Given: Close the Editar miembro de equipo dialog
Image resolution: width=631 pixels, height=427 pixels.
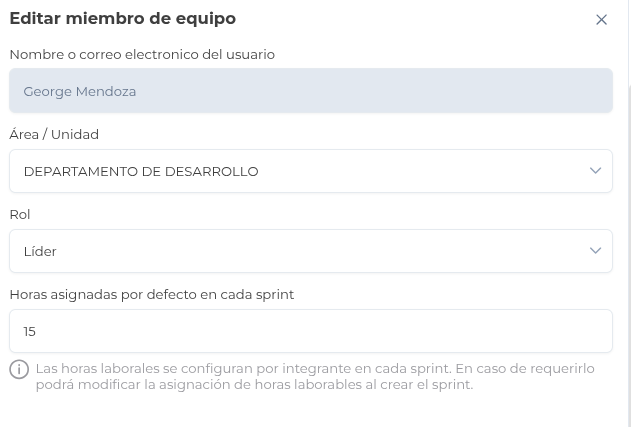Looking at the screenshot, I should pos(601,20).
